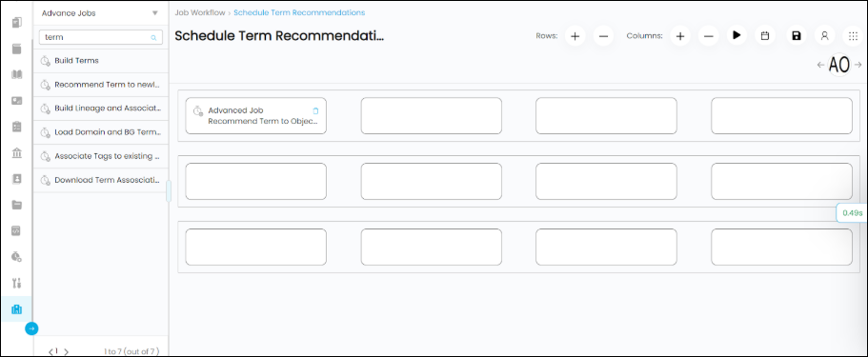Click the Download Term Associati... clock icon
This screenshot has height=357, width=868.
click(x=46, y=181)
